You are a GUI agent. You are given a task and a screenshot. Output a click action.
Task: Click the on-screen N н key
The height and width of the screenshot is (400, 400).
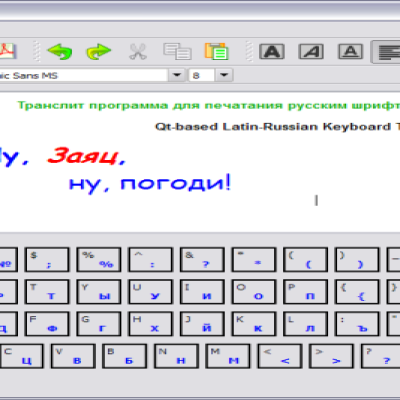point(176,356)
